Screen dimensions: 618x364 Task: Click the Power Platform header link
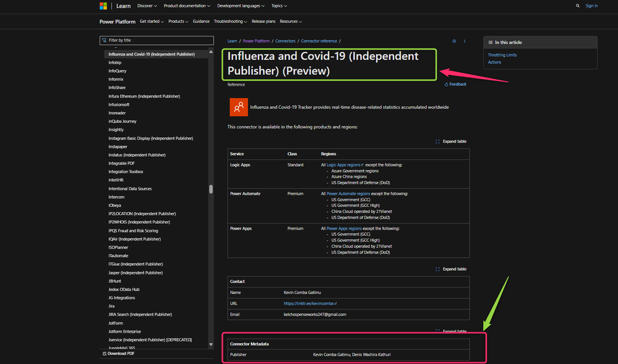[118, 22]
